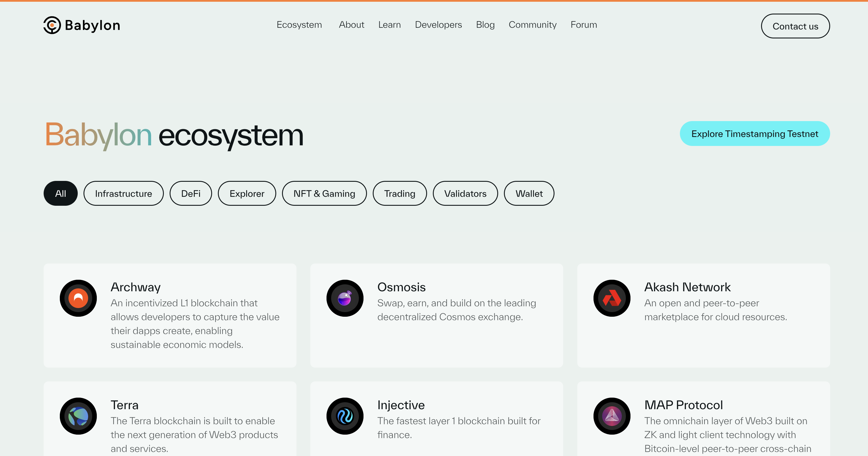Filter by Infrastructure category
The width and height of the screenshot is (868, 456).
(x=124, y=193)
